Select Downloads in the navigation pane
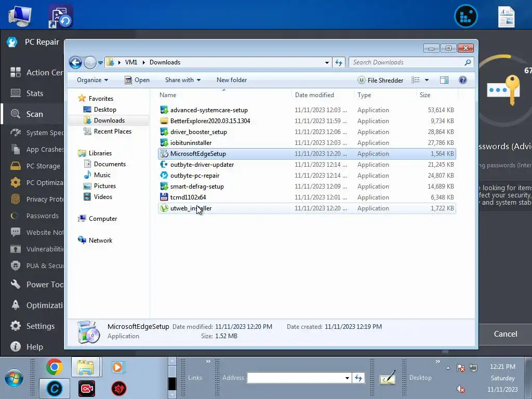 pyautogui.click(x=109, y=121)
